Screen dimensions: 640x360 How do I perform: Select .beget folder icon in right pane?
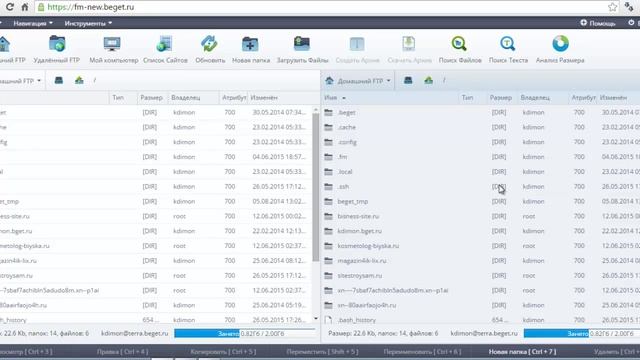[329, 112]
